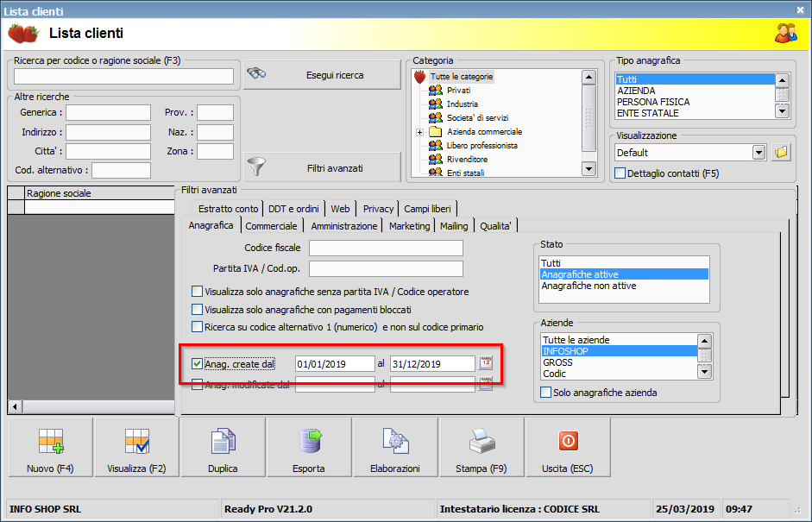Click left arrow of results grid scrollbar
Viewport: 812px width, 522px height.
[x=15, y=406]
